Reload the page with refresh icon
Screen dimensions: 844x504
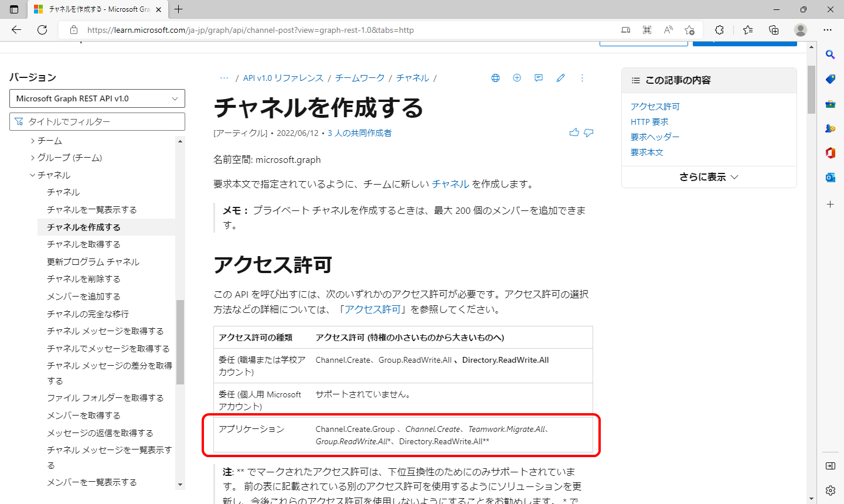pyautogui.click(x=42, y=30)
